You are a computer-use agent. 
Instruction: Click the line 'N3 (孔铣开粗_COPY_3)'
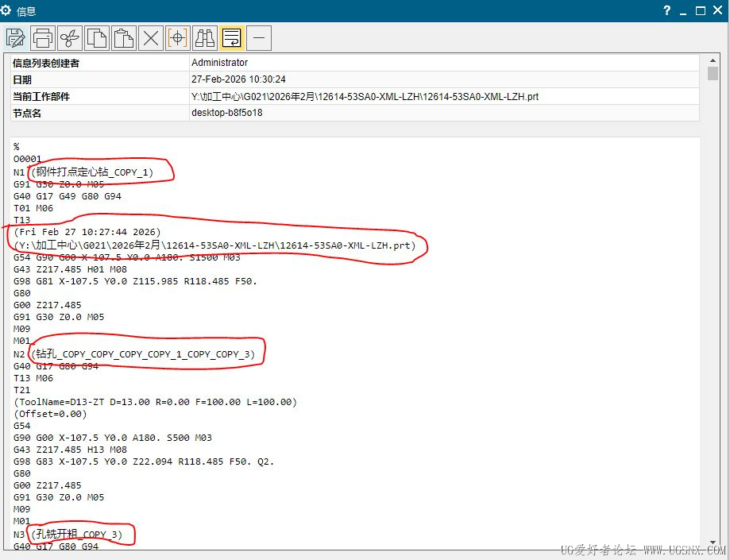coord(68,535)
